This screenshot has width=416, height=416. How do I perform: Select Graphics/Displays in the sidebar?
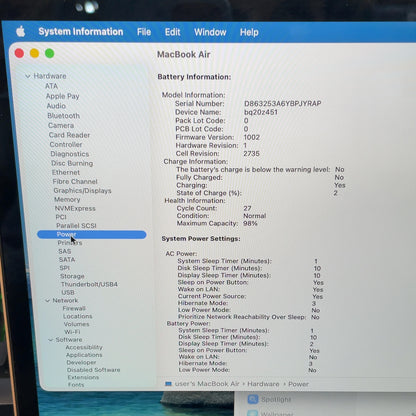[82, 191]
